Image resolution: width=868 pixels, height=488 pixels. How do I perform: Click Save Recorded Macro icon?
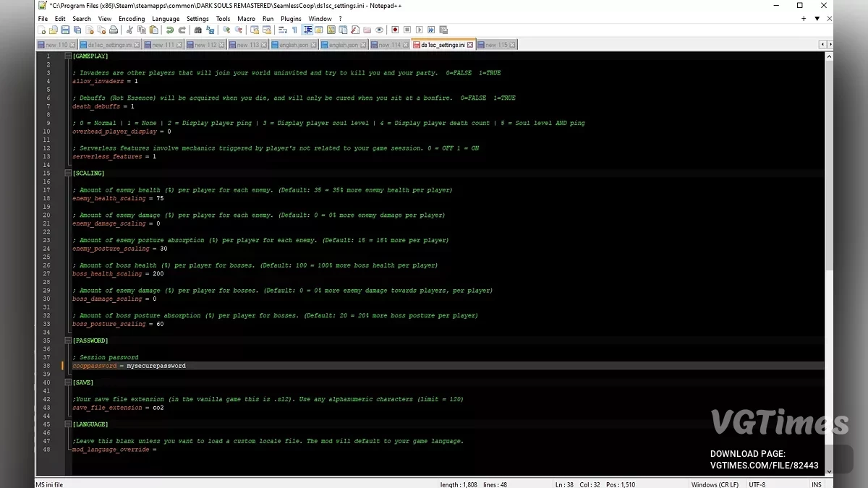pyautogui.click(x=443, y=30)
